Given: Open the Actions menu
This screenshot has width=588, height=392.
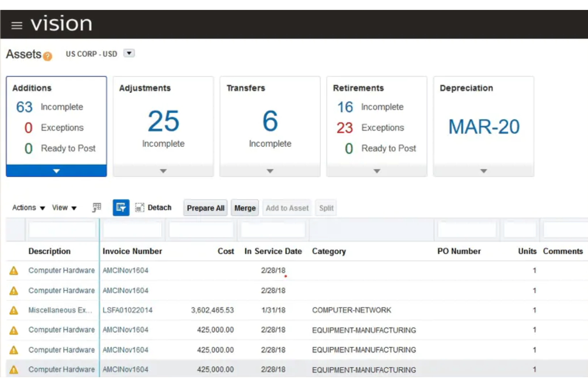Looking at the screenshot, I should tap(25, 207).
